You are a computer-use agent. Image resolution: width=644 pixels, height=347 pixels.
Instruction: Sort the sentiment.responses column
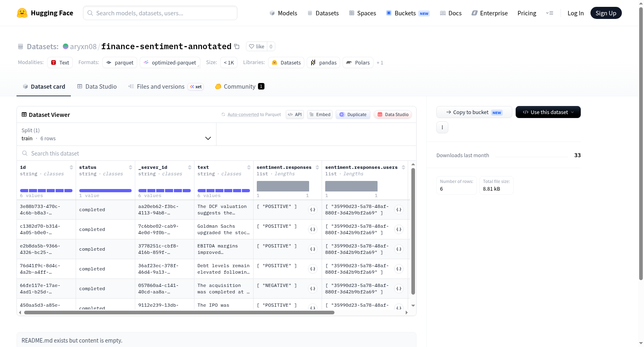317,167
